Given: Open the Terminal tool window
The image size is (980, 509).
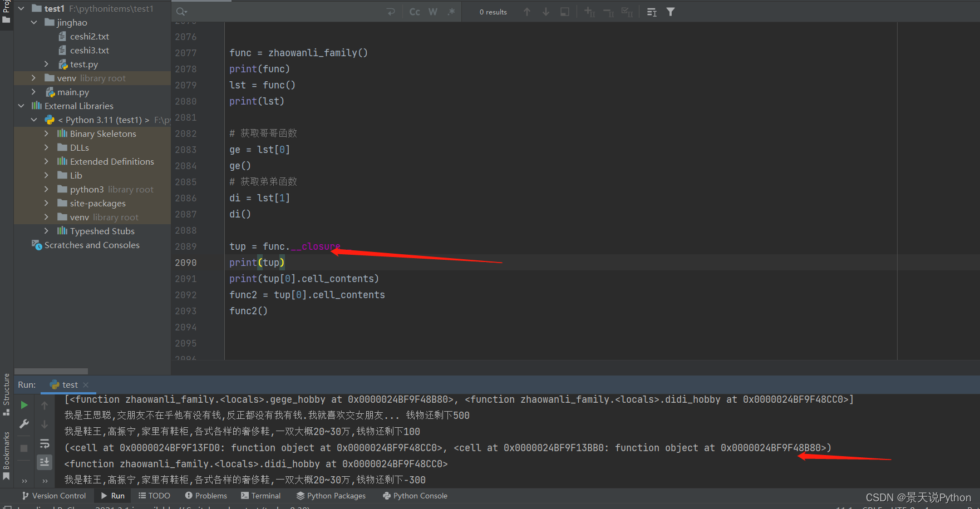Looking at the screenshot, I should point(260,496).
